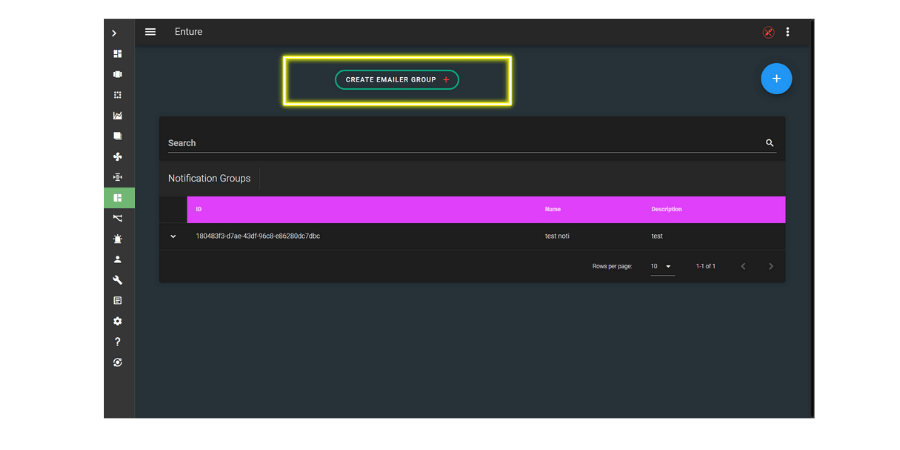Screen dimensions: 900x450
Task: Click the Create Emailer Group button
Action: pyautogui.click(x=397, y=80)
